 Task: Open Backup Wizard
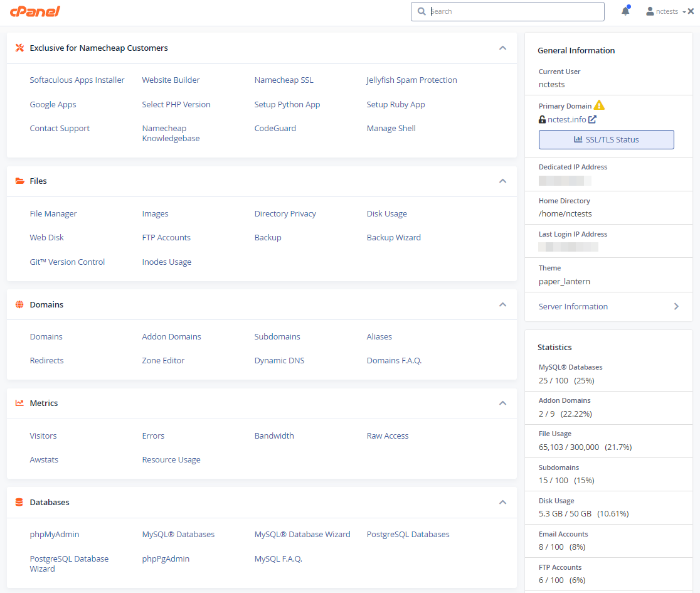(x=394, y=238)
